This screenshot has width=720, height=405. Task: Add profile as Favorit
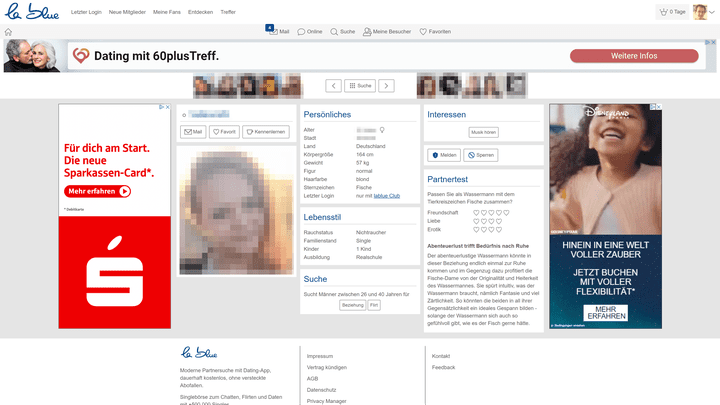point(224,132)
